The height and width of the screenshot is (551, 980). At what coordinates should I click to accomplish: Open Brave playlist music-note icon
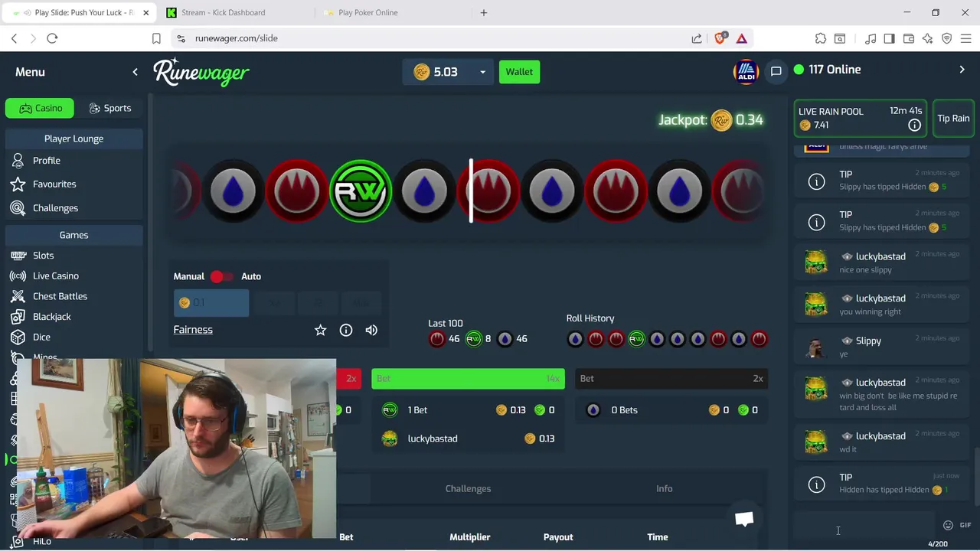(871, 38)
